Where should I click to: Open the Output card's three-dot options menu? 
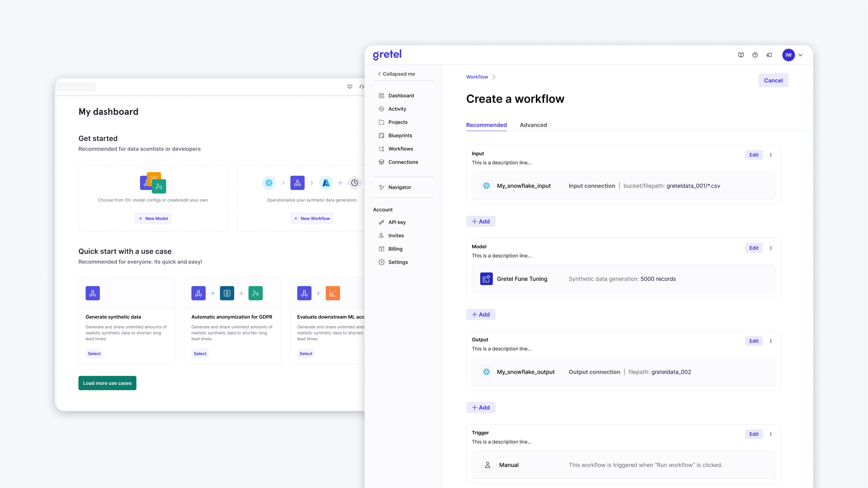[771, 341]
